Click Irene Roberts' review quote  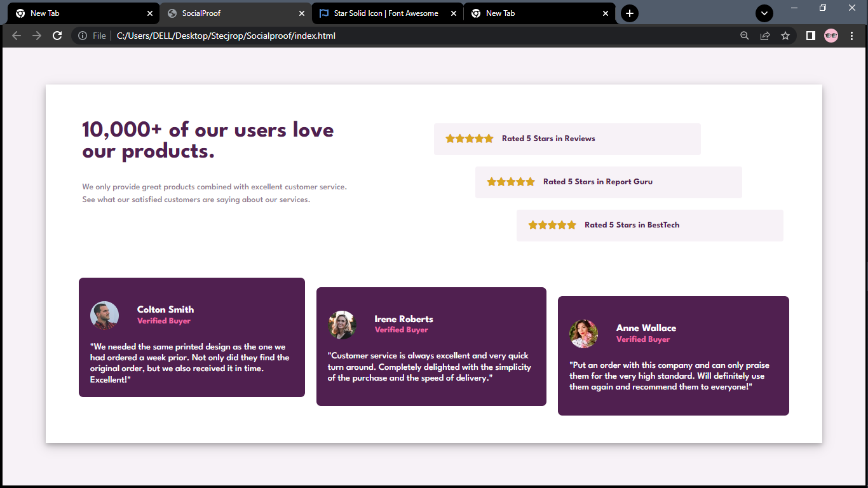[430, 367]
